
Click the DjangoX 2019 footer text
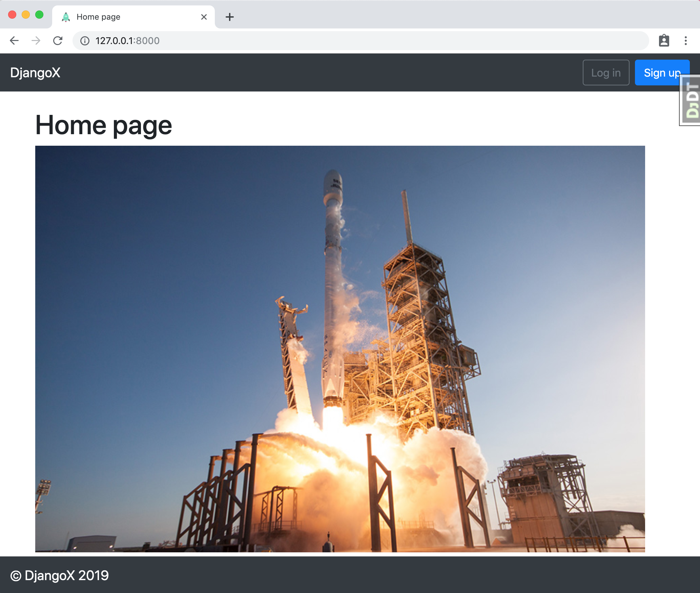(60, 575)
